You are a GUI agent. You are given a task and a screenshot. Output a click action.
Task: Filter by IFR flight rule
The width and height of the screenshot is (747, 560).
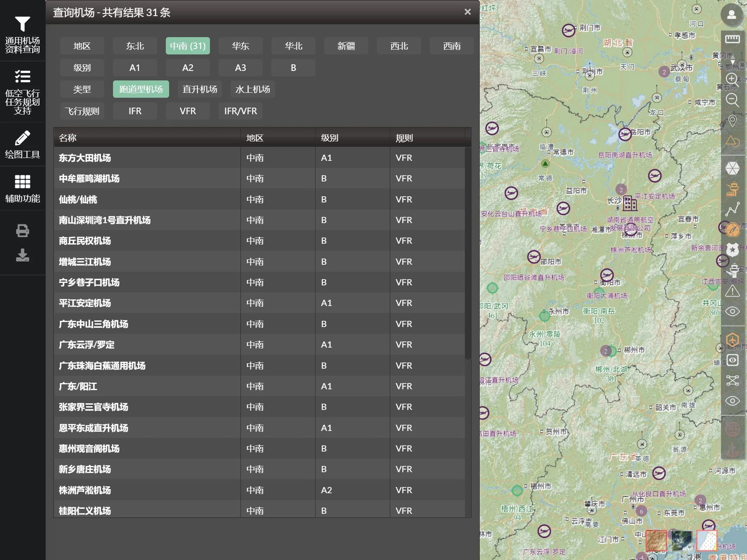[x=135, y=111]
